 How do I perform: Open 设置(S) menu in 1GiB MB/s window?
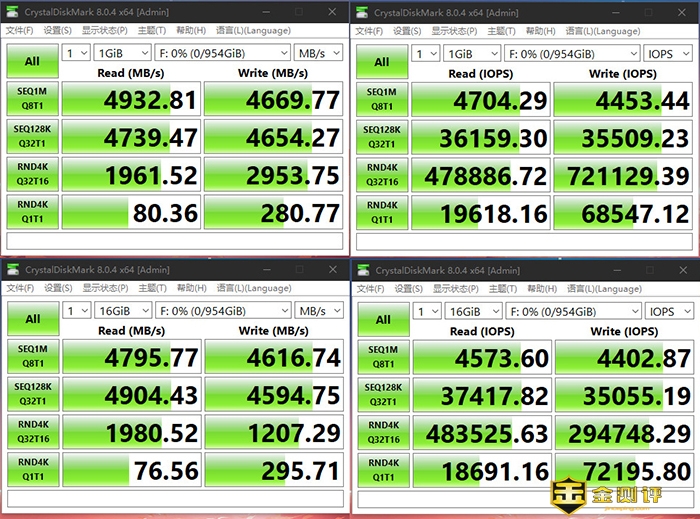click(57, 30)
